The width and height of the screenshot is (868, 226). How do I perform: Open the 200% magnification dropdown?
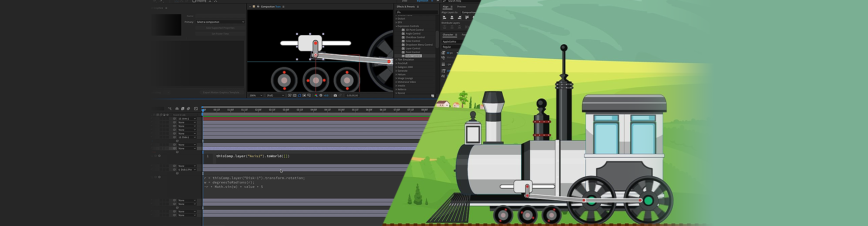tap(256, 95)
